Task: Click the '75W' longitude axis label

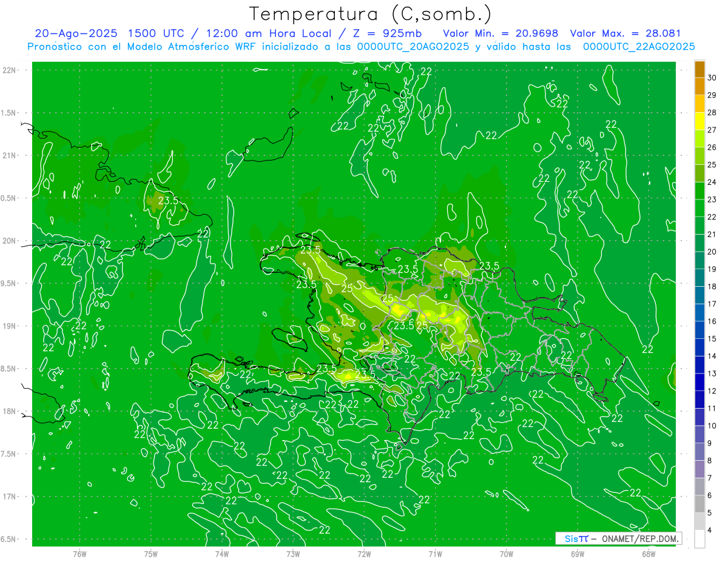Action: pyautogui.click(x=150, y=554)
